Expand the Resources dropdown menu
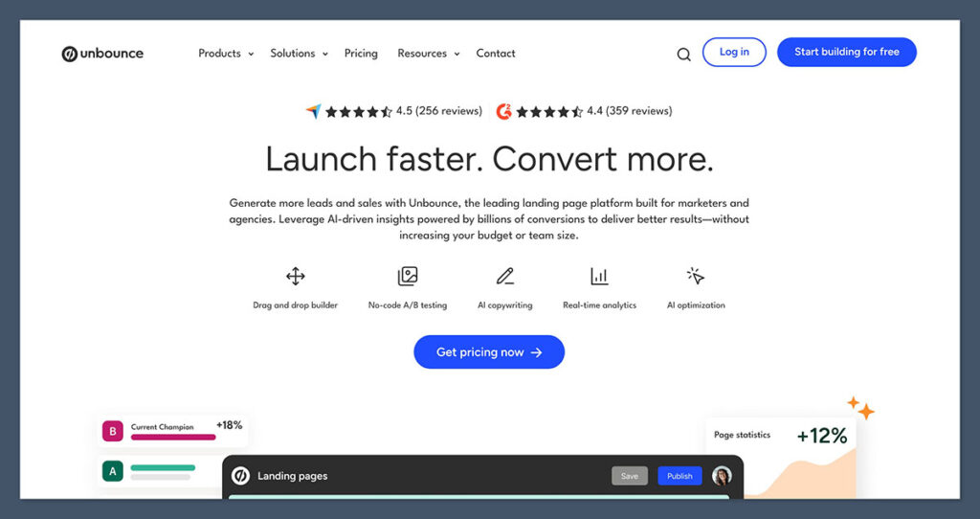The width and height of the screenshot is (980, 519). coord(428,54)
